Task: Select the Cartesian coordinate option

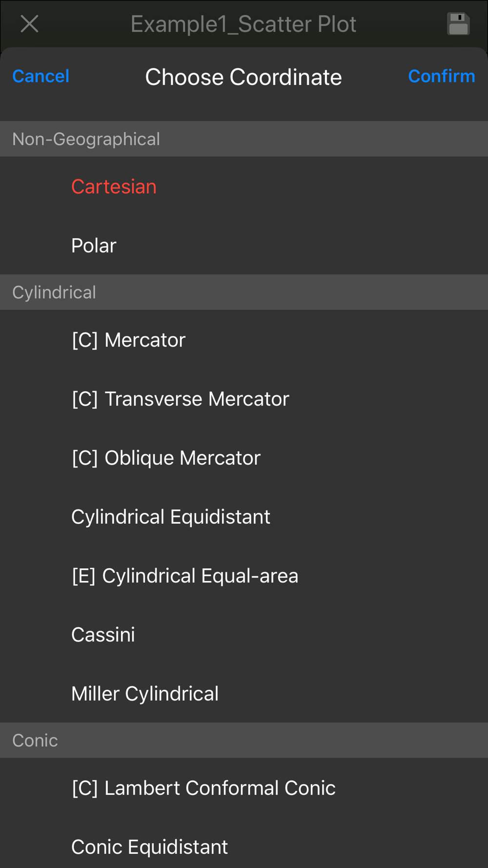Action: point(244,186)
